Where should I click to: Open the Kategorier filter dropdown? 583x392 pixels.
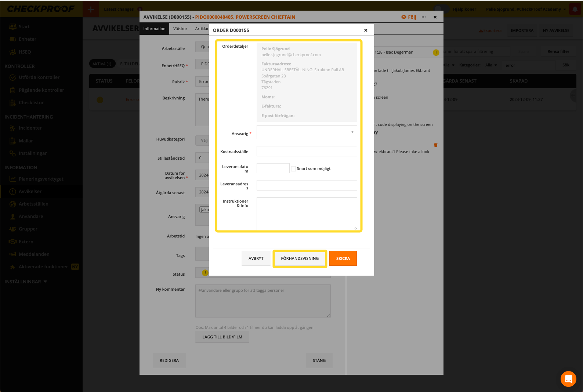[x=491, y=65]
